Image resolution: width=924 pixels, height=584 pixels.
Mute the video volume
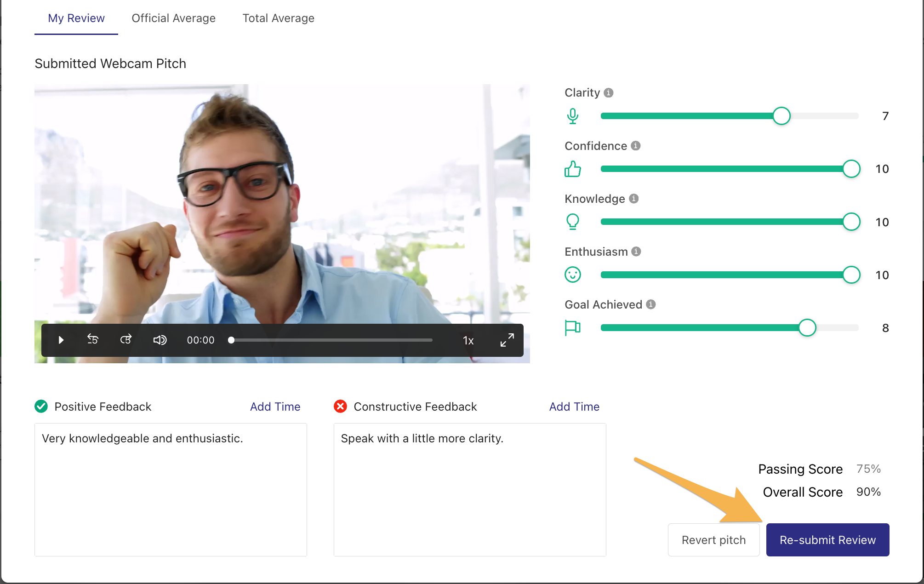[160, 340]
